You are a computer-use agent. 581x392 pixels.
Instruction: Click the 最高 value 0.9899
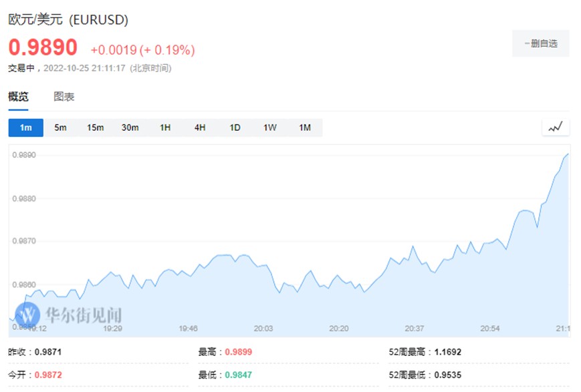239,352
